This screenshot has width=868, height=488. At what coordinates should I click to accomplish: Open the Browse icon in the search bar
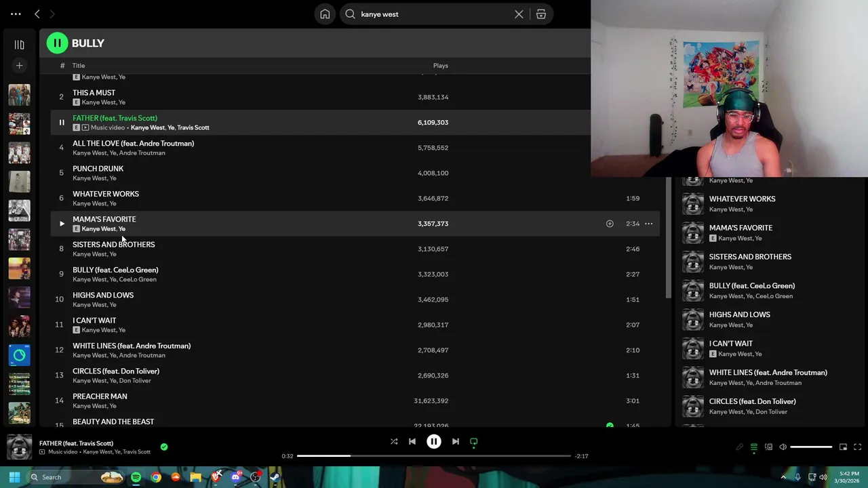point(541,14)
